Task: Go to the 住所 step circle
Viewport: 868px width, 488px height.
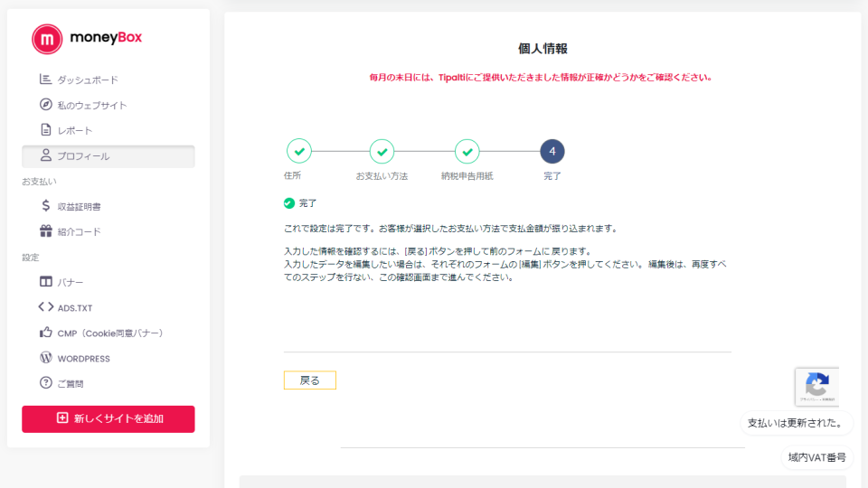Action: tap(298, 151)
